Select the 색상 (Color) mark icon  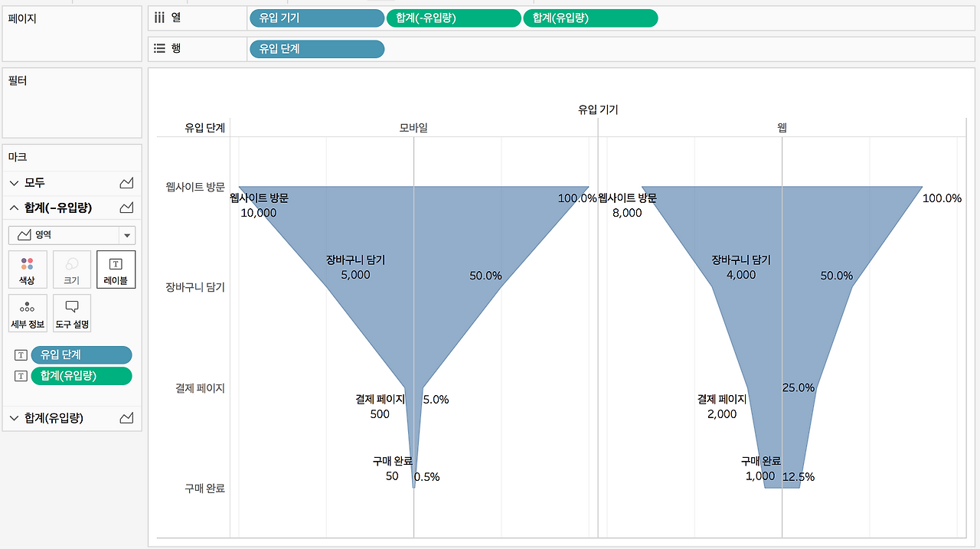click(x=28, y=269)
